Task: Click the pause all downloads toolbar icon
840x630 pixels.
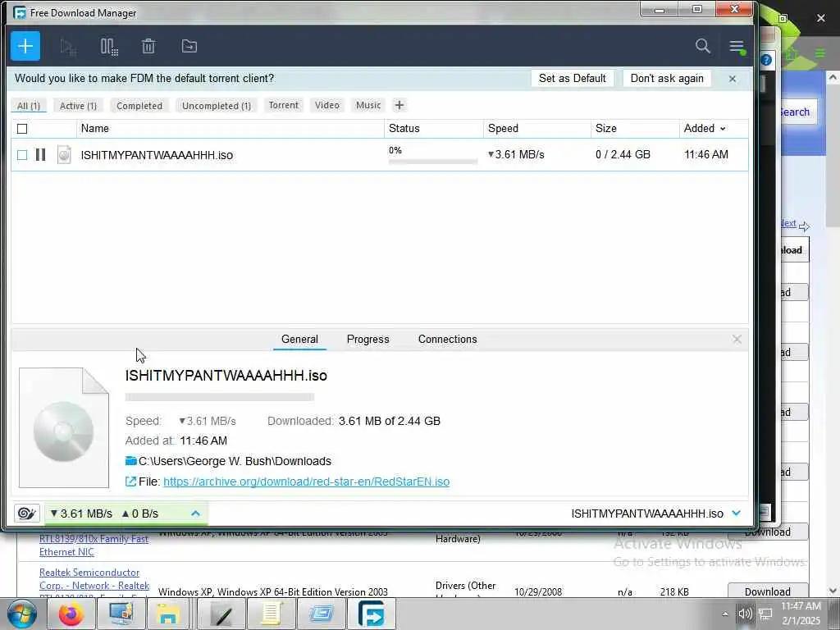Action: coord(109,47)
